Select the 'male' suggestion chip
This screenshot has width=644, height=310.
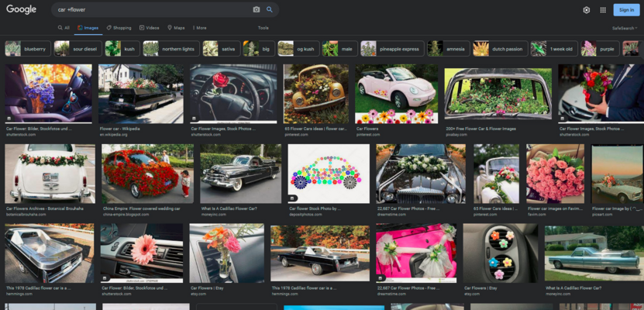click(339, 49)
